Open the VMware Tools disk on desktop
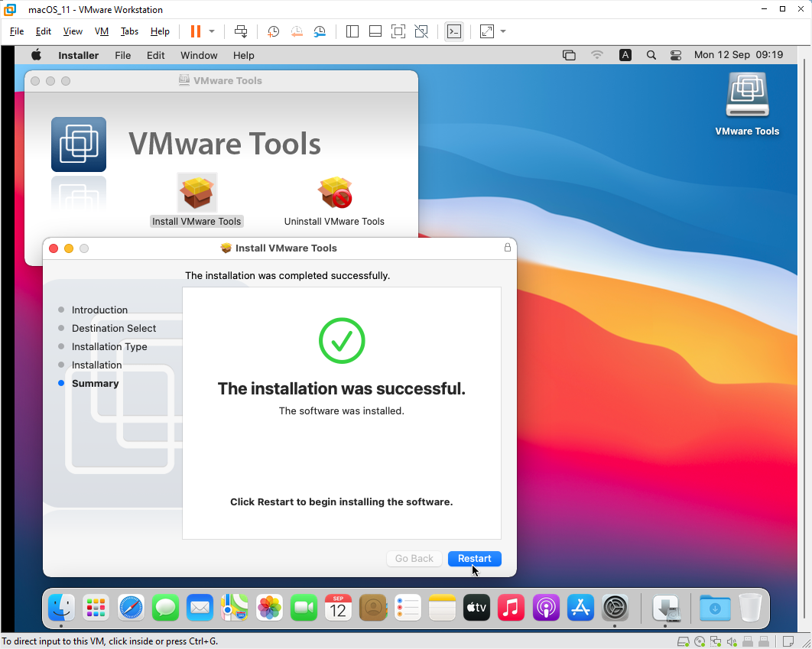Image resolution: width=812 pixels, height=649 pixels. (747, 96)
